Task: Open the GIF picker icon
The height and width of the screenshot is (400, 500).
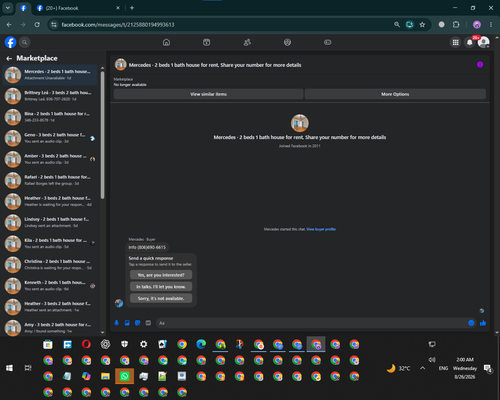Action: (x=148, y=323)
